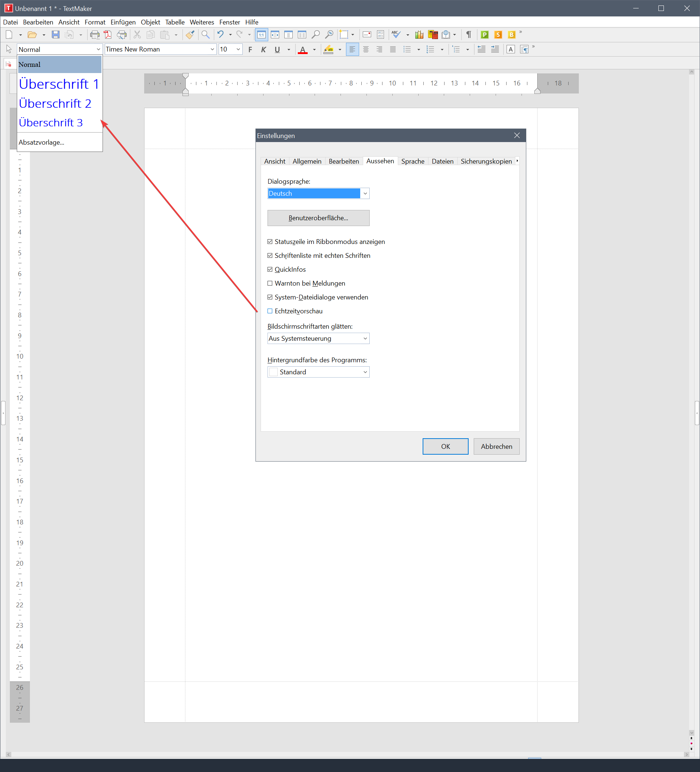
Task: Click the PDF export icon
Action: pos(108,35)
